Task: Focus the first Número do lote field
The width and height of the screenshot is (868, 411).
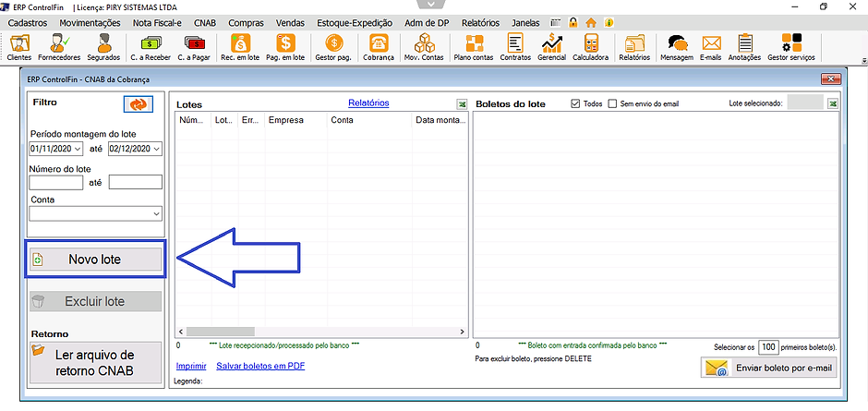Action: (56, 182)
